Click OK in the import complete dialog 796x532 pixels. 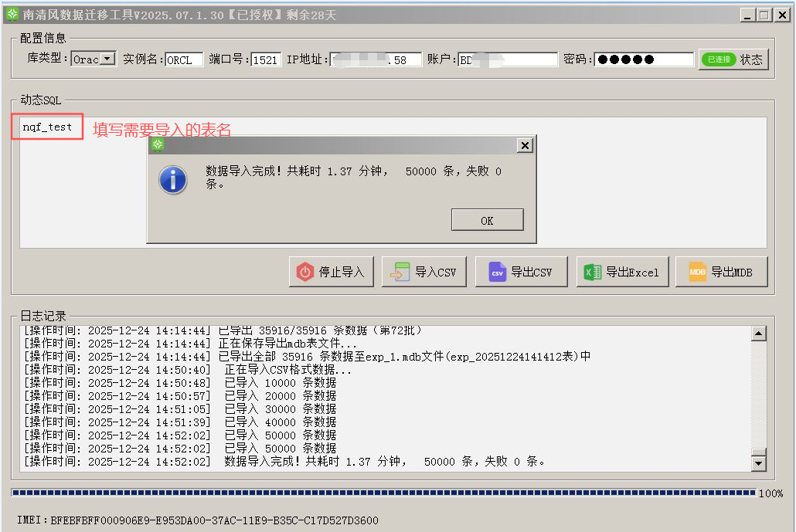tap(487, 220)
